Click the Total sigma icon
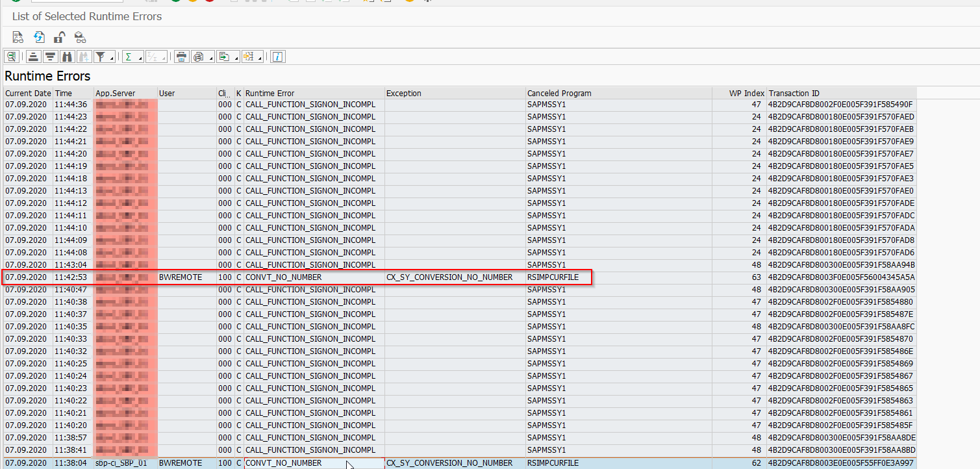The width and height of the screenshot is (980, 469). tap(129, 57)
